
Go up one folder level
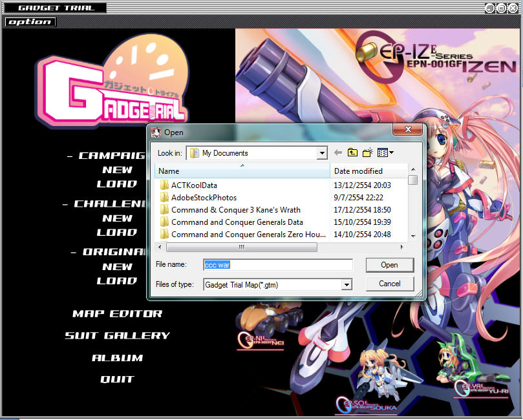[x=352, y=152]
